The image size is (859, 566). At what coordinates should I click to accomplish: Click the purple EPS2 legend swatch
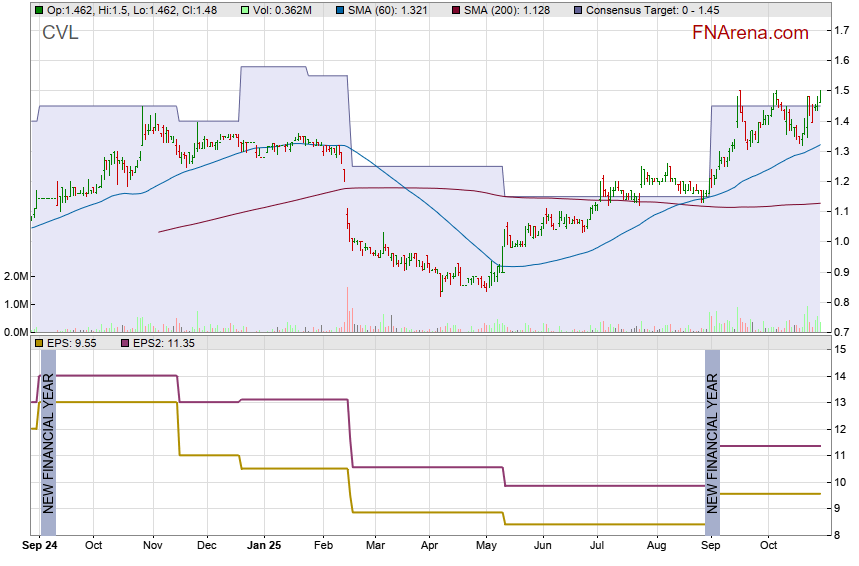[125, 343]
